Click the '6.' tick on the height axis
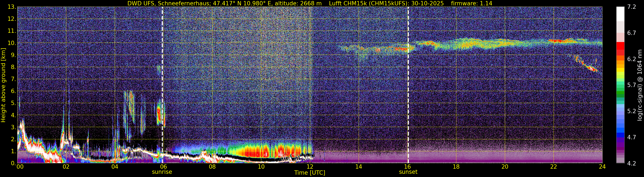 (13, 91)
